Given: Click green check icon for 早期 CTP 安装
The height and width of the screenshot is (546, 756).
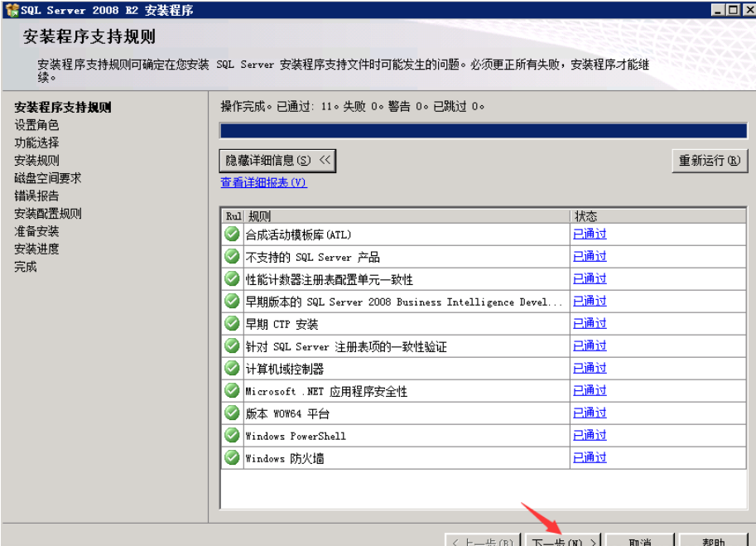Looking at the screenshot, I should pyautogui.click(x=232, y=323).
